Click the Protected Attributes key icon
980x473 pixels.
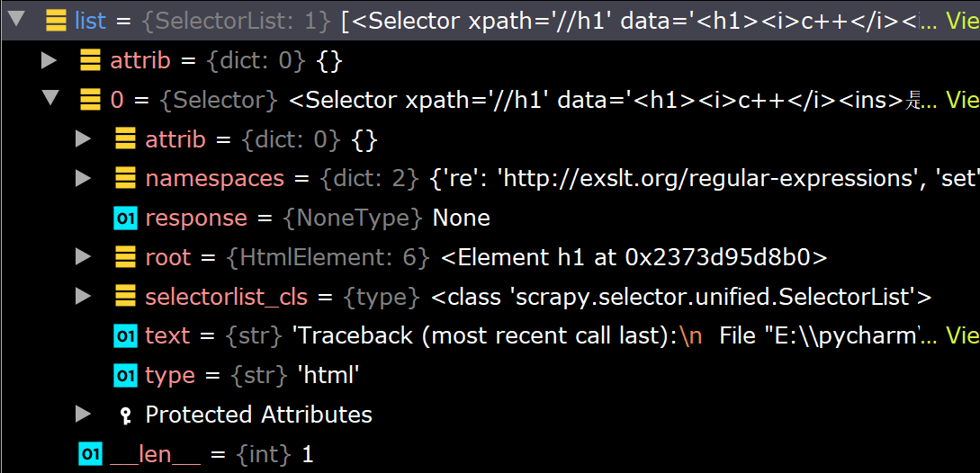point(125,415)
